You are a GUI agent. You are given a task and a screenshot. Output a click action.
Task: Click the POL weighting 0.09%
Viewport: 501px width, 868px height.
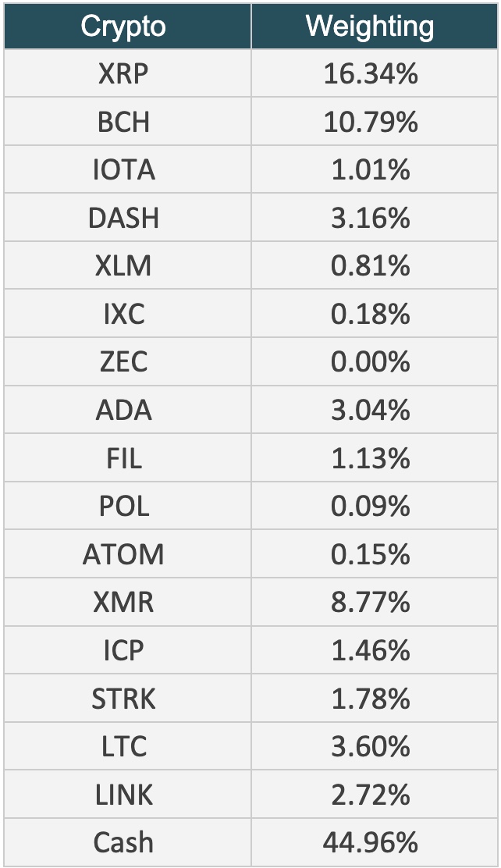click(x=371, y=507)
